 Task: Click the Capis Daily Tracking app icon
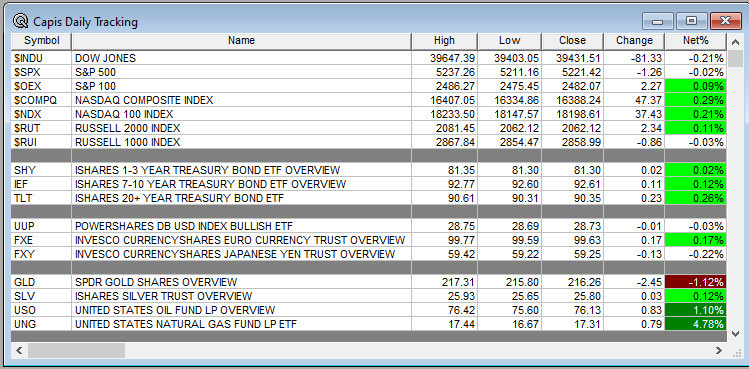pos(21,21)
